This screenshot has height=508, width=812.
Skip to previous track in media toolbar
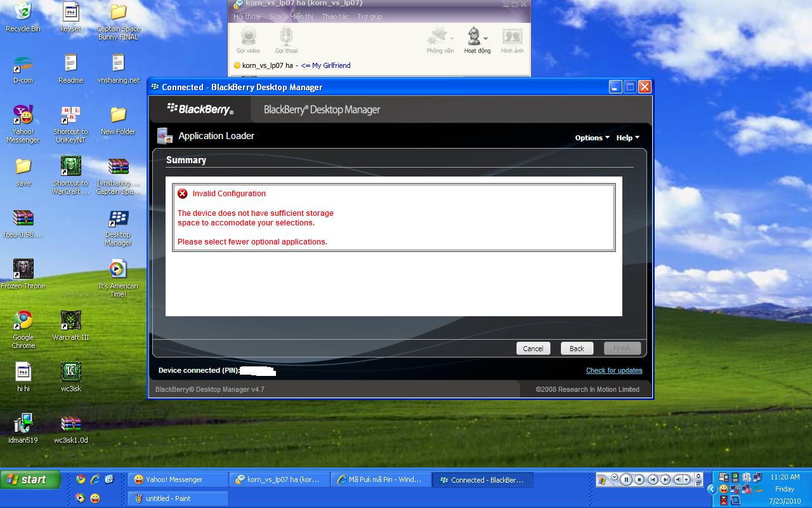click(653, 480)
